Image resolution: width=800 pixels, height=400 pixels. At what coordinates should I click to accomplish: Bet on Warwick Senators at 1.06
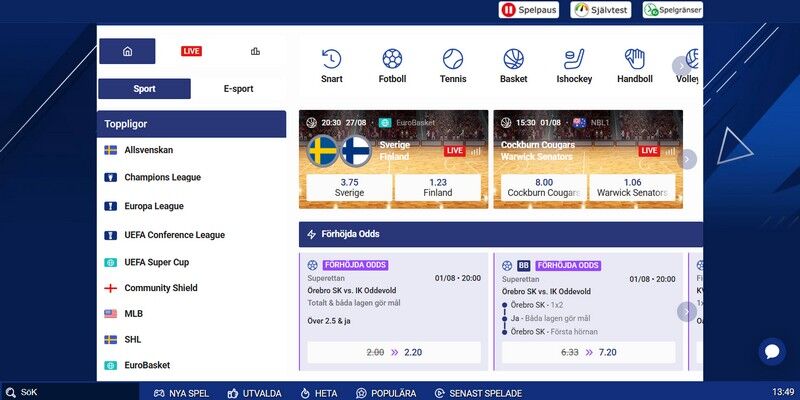(632, 187)
